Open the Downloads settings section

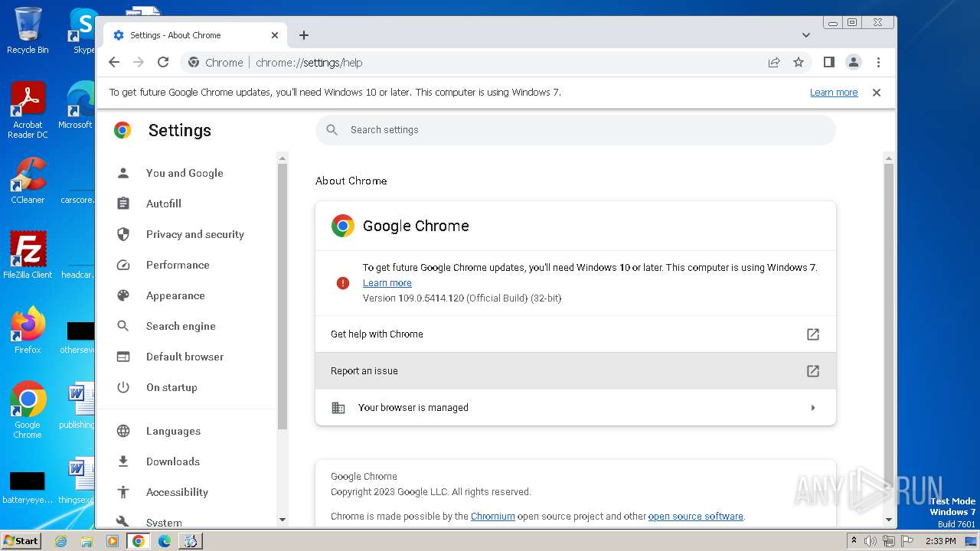[173, 461]
